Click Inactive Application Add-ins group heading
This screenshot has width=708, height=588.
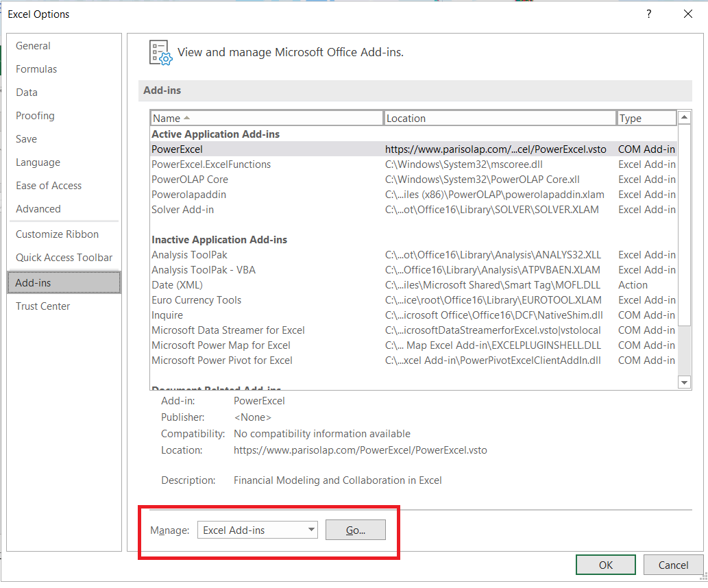coord(219,240)
